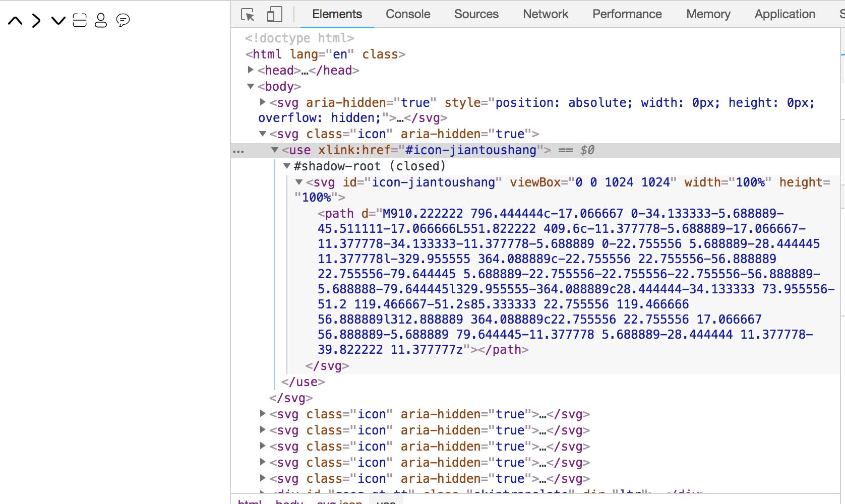Click the #icon-jiantoushang href value
Viewport: 845px width, 504px height.
pos(471,150)
